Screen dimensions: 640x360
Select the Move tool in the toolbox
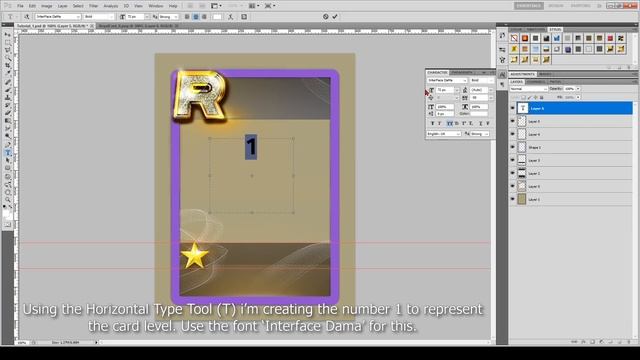tap(8, 35)
